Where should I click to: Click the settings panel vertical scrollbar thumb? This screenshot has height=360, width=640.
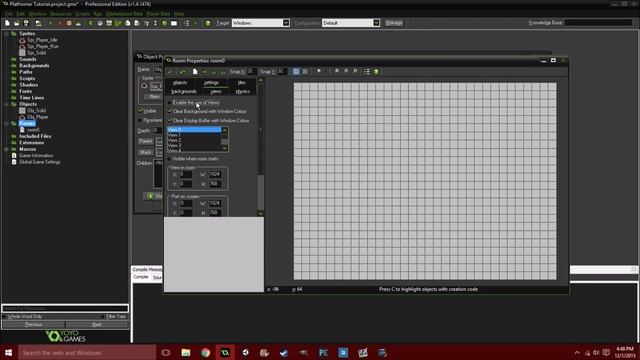coord(261,192)
